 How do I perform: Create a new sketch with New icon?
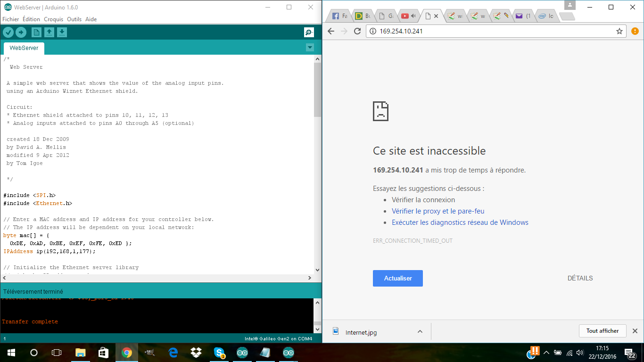tap(36, 32)
